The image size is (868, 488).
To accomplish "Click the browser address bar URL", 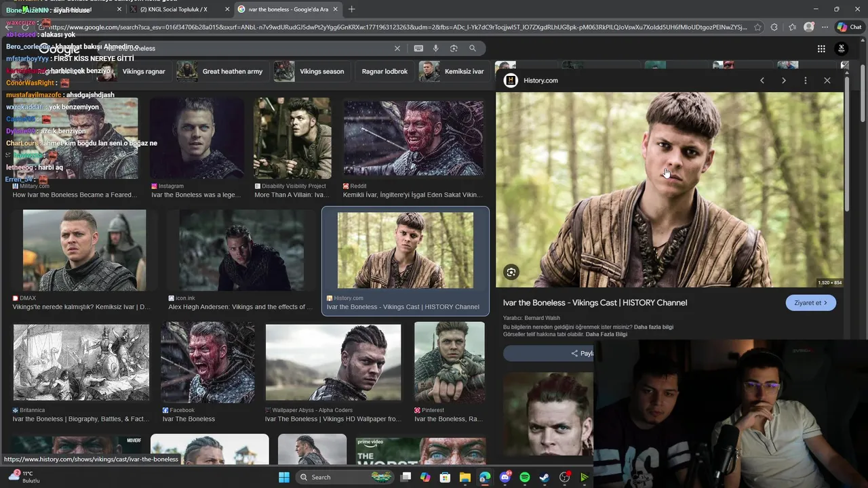I will click(397, 27).
